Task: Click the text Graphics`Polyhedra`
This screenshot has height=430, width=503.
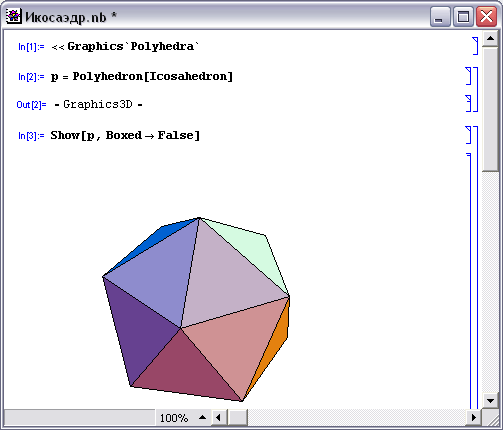Action: (133, 46)
